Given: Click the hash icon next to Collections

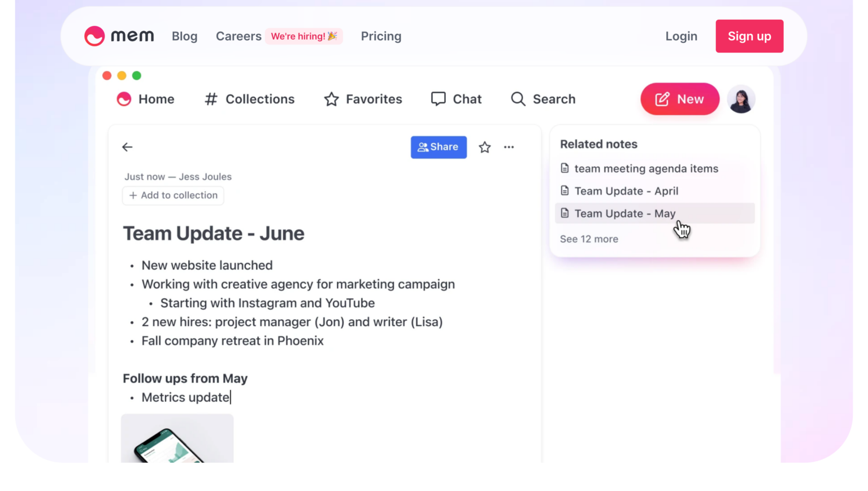Looking at the screenshot, I should click(211, 99).
